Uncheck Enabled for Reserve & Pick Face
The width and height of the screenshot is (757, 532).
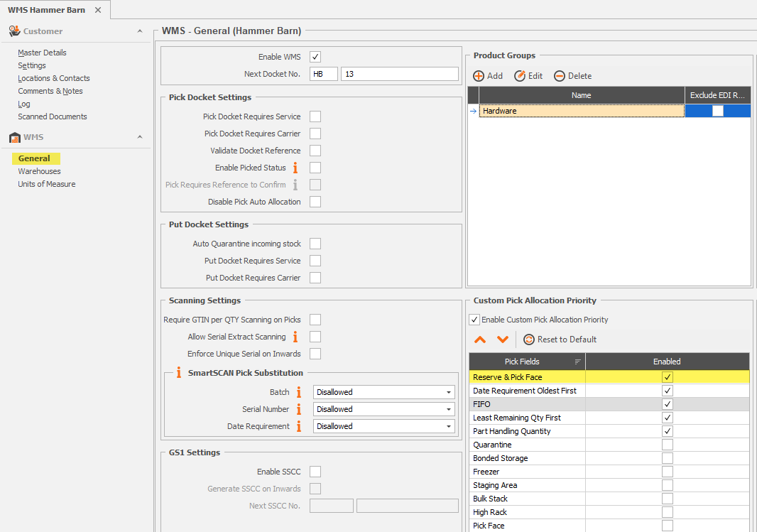[668, 377]
